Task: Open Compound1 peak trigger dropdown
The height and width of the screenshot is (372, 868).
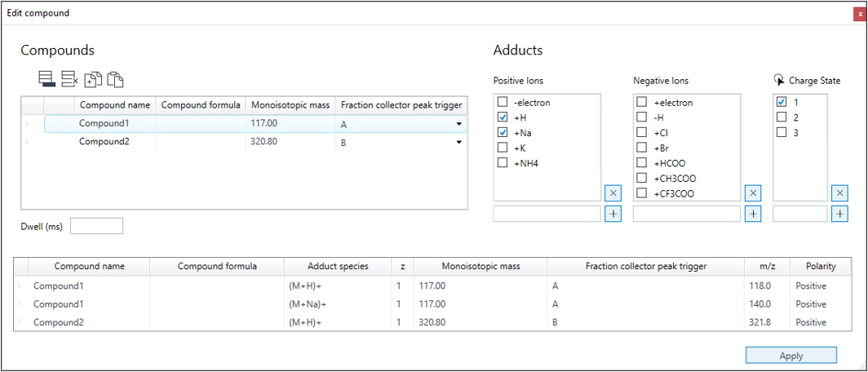Action: 459,124
